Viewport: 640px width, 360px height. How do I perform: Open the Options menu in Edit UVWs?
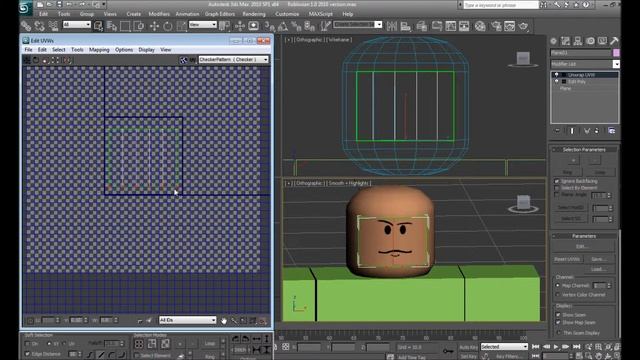pos(124,50)
